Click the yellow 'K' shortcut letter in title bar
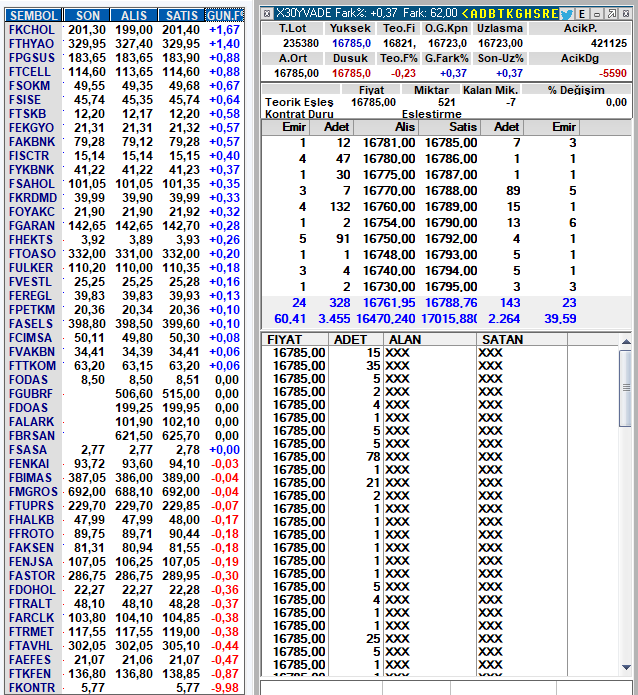Viewport: 638px width, 695px height. [x=509, y=14]
